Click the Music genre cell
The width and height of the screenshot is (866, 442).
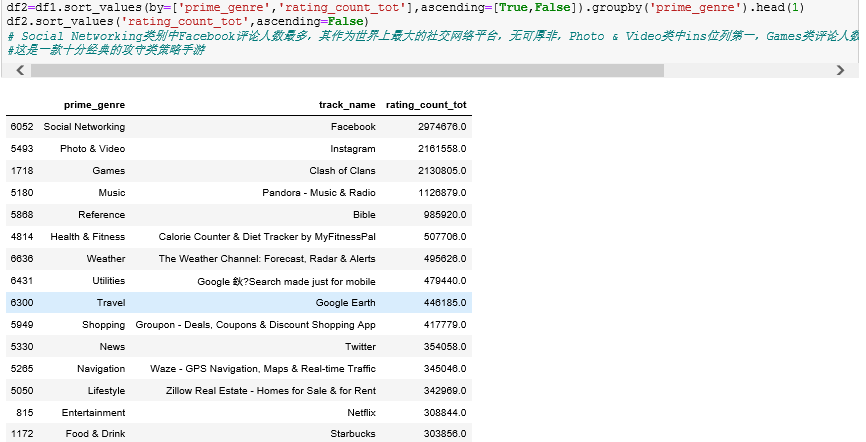click(x=112, y=193)
